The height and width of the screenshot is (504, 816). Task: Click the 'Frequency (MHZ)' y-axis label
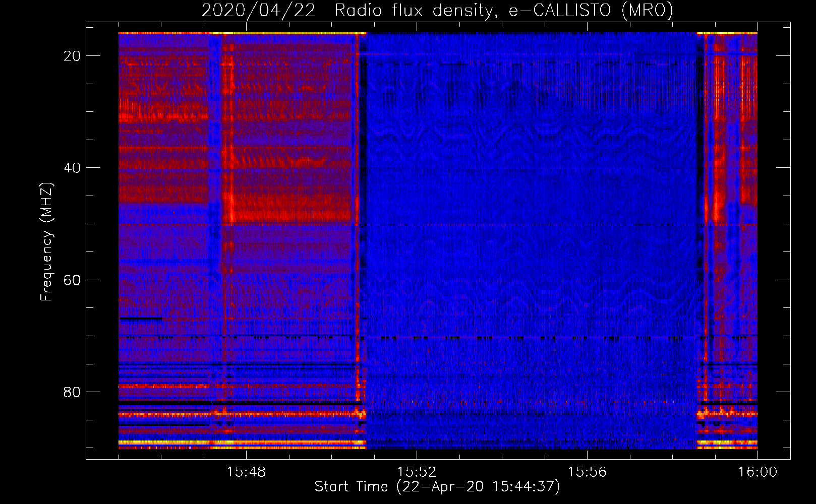point(46,242)
